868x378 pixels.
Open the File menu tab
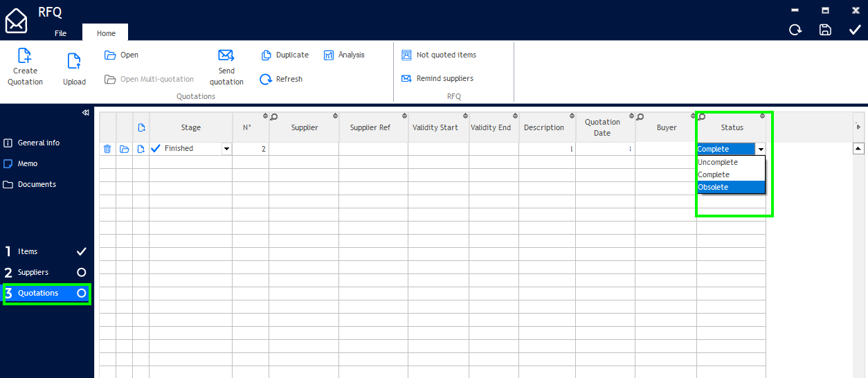[x=61, y=33]
